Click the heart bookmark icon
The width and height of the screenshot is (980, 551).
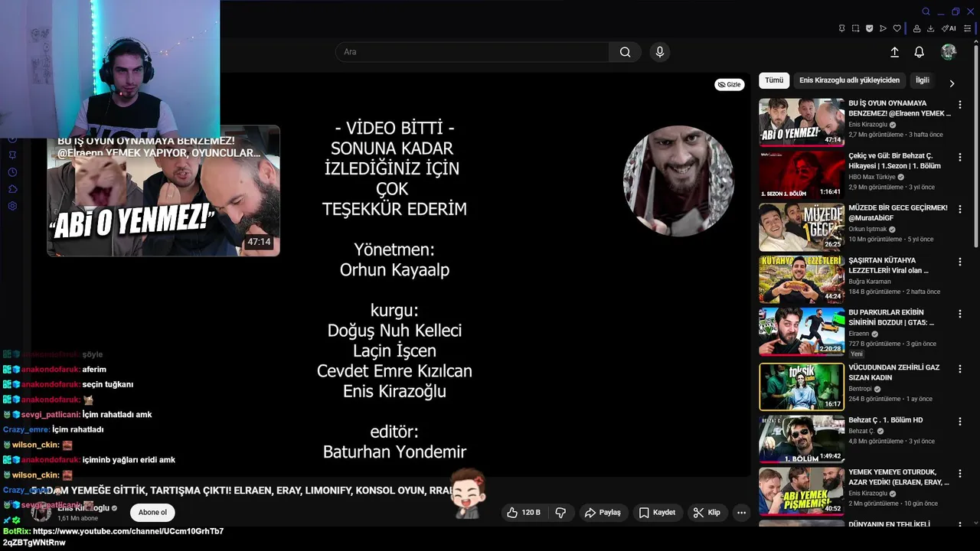897,28
